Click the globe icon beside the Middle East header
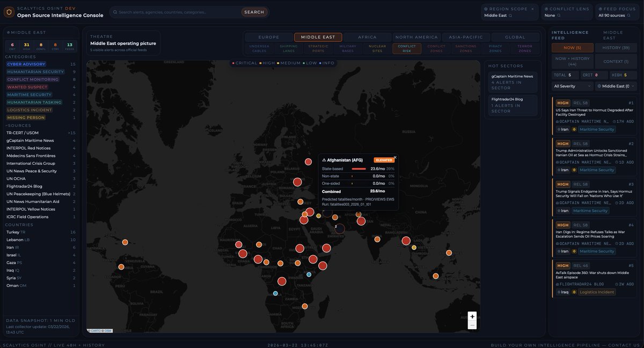Viewport: 644px width, 348px height. click(x=9, y=32)
